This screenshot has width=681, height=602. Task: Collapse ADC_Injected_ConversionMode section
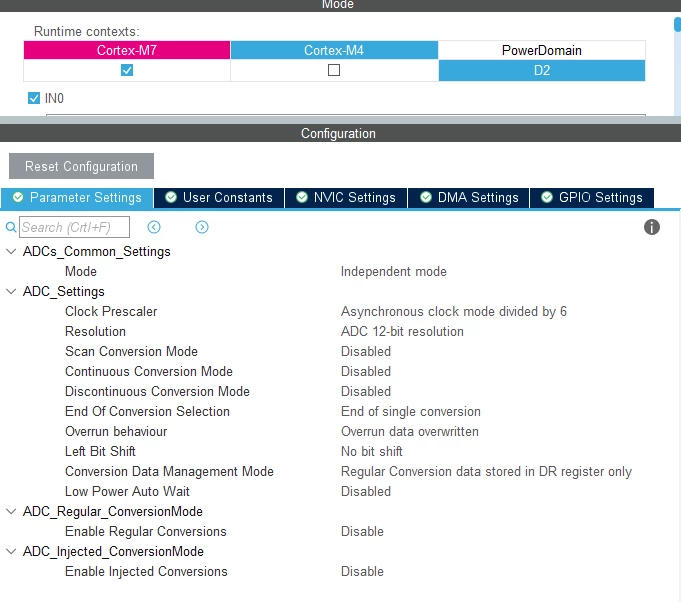tap(11, 551)
